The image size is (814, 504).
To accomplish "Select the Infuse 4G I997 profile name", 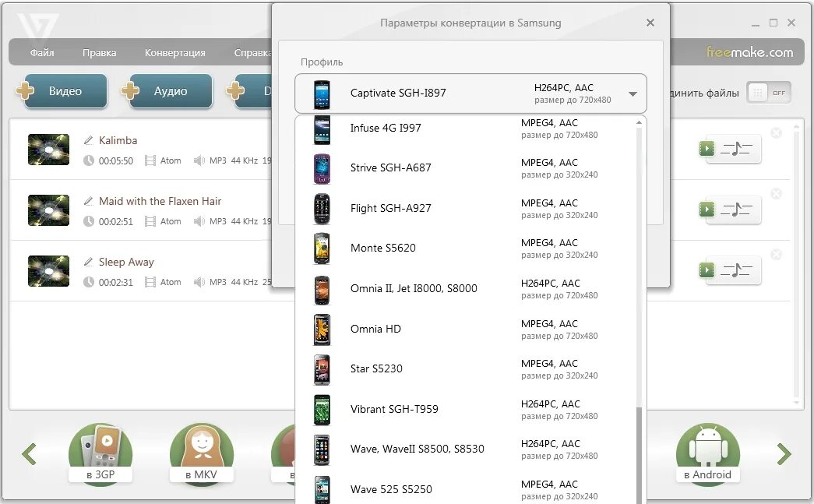I will point(386,128).
